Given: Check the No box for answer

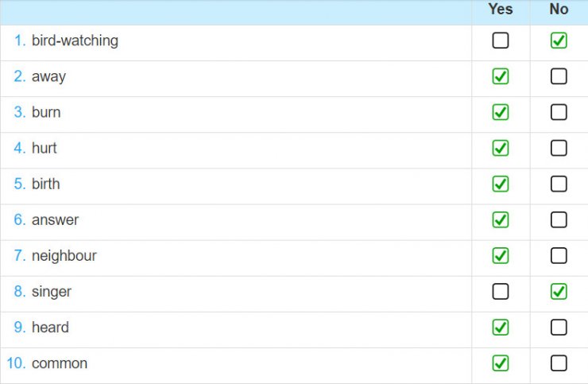Looking at the screenshot, I should (559, 219).
